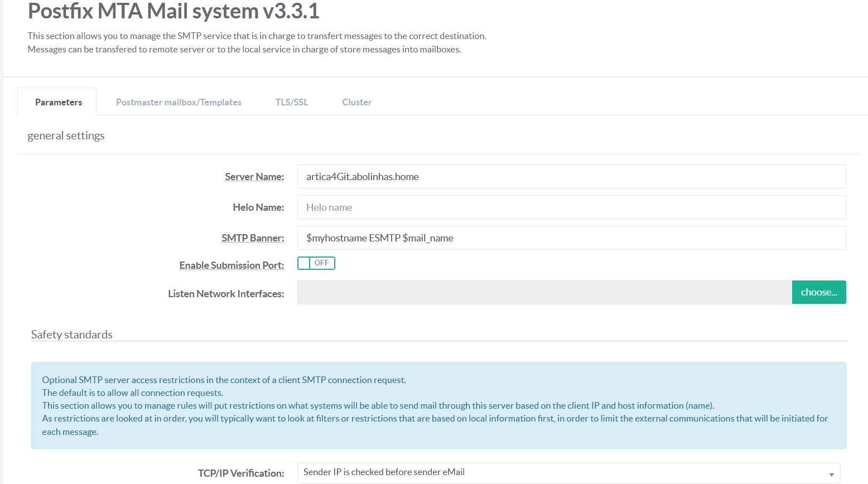Click the blue SMTP restrictions info box

click(x=438, y=405)
